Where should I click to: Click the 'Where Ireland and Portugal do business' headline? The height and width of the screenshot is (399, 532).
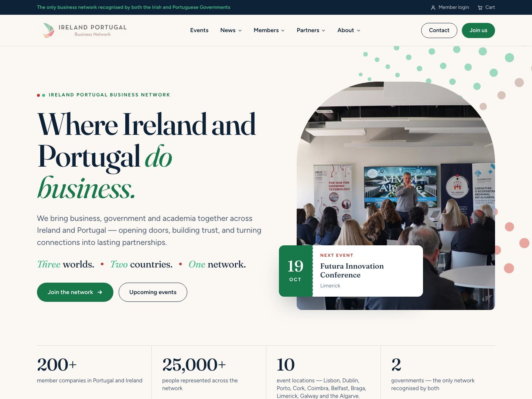(147, 156)
